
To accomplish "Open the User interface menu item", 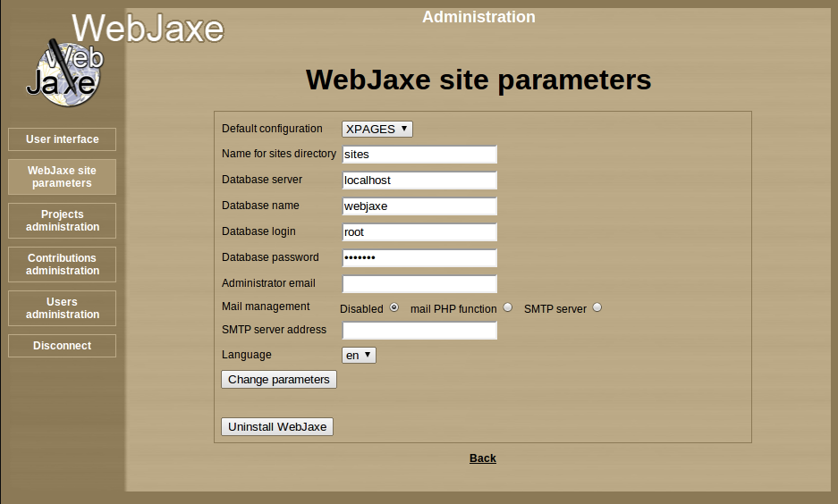I will click(62, 139).
